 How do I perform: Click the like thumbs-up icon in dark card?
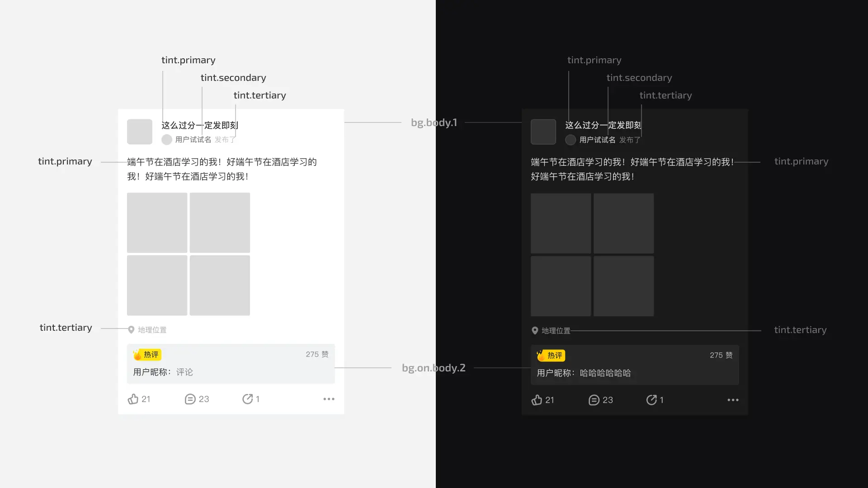tap(537, 400)
